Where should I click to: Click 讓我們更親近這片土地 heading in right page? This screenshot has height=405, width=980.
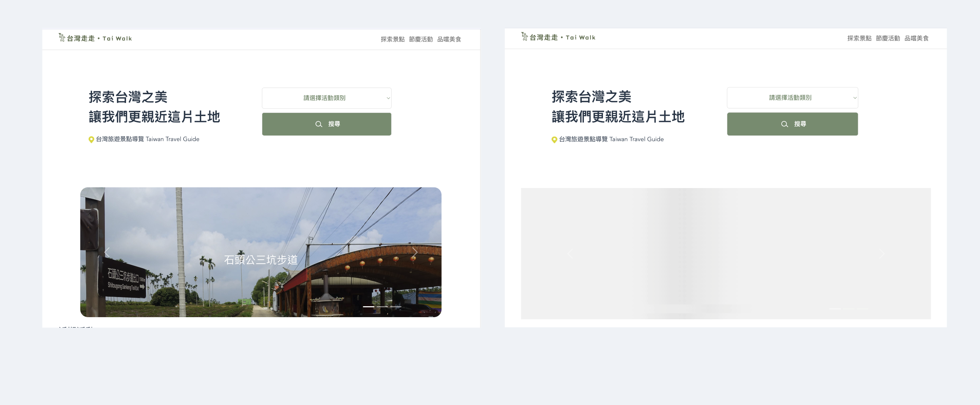pyautogui.click(x=618, y=117)
